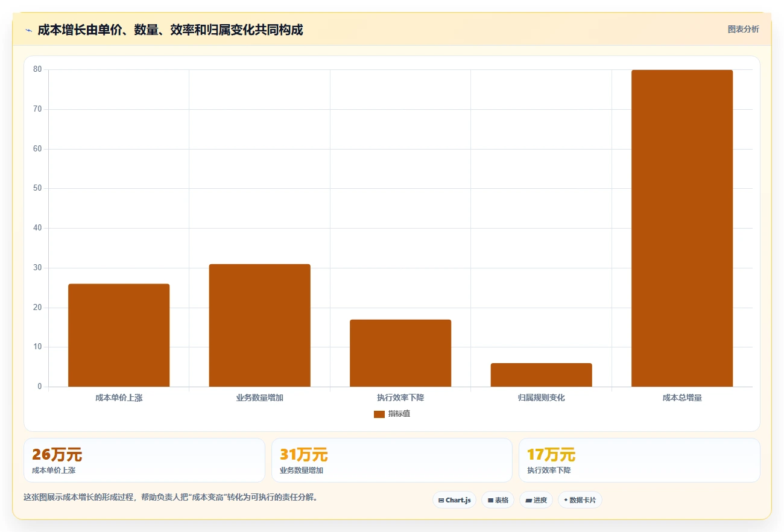This screenshot has height=532, width=784.
Task: Click the 执行效率下降 bar in chart
Action: tap(400, 353)
